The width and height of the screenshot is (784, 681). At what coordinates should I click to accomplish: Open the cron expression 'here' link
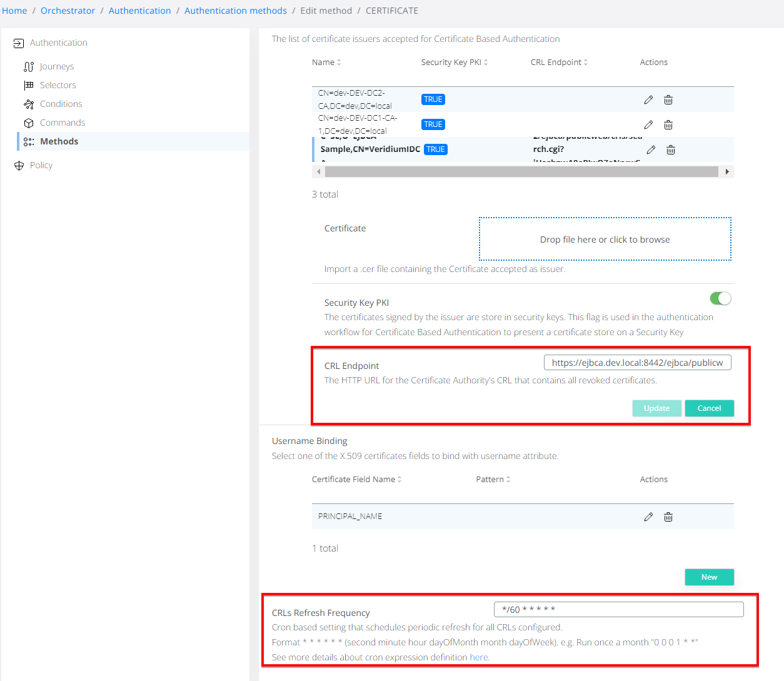click(479, 658)
